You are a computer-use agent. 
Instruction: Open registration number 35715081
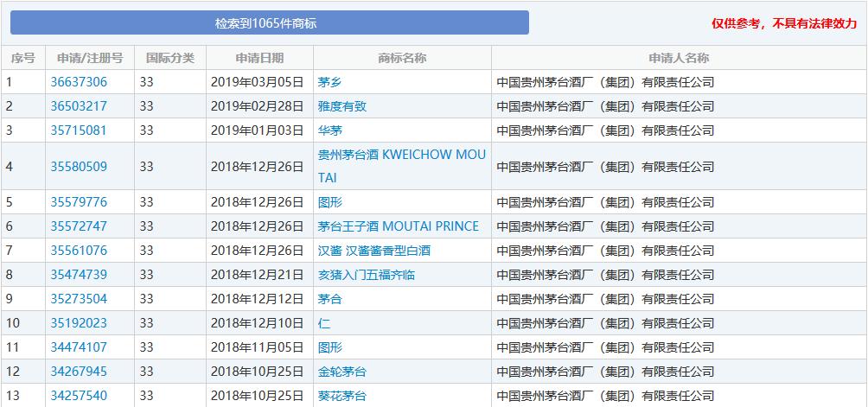(79, 130)
